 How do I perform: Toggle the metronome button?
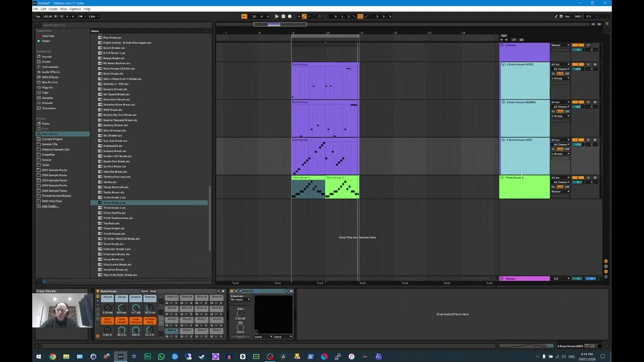81,16
